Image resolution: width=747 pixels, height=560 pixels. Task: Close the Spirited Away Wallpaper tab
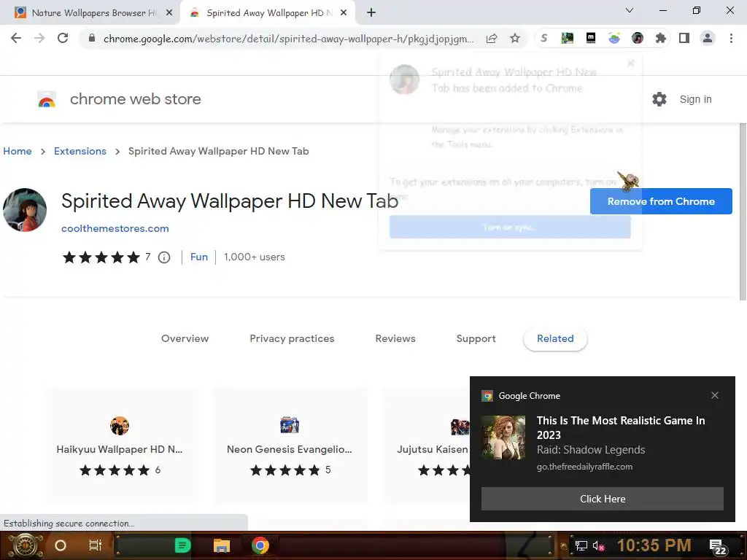(344, 13)
